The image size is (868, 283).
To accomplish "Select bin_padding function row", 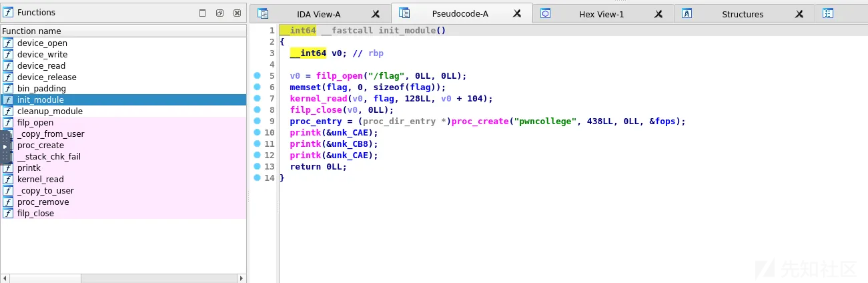I will (x=123, y=88).
